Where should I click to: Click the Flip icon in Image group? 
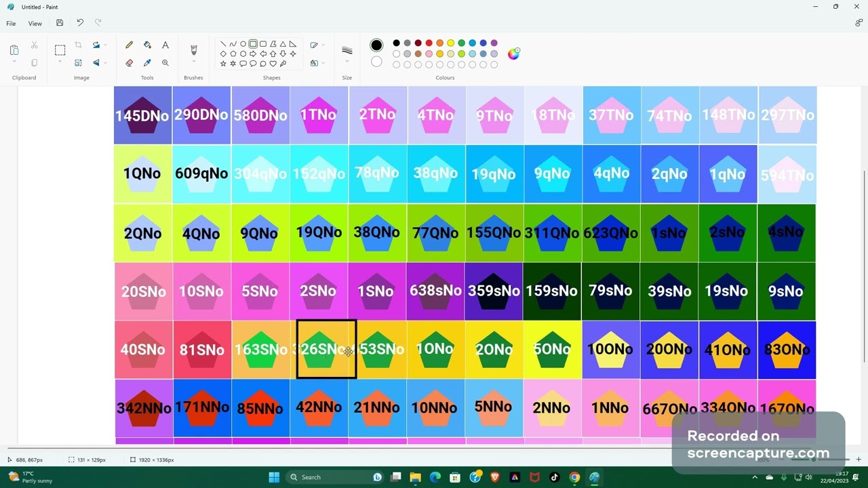tap(96, 63)
